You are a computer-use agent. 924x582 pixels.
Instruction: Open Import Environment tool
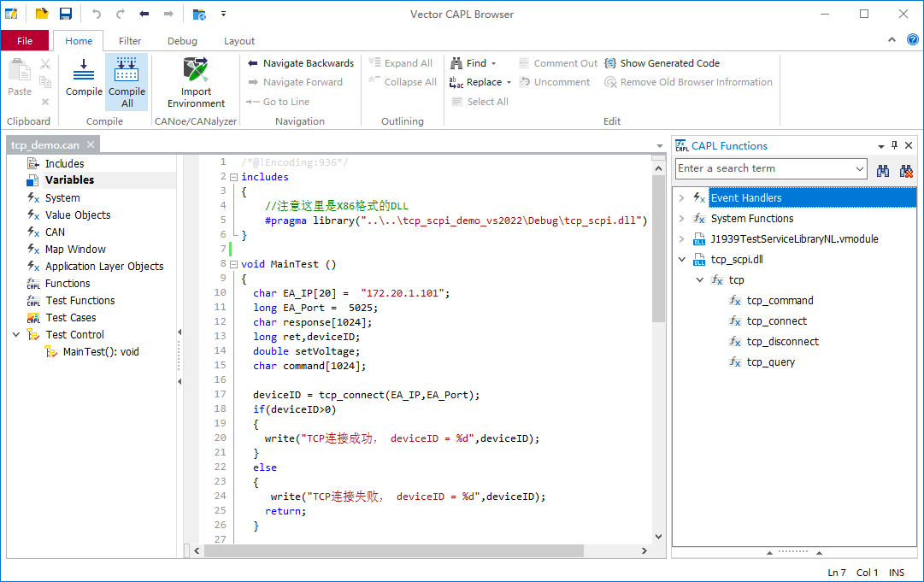[x=196, y=82]
